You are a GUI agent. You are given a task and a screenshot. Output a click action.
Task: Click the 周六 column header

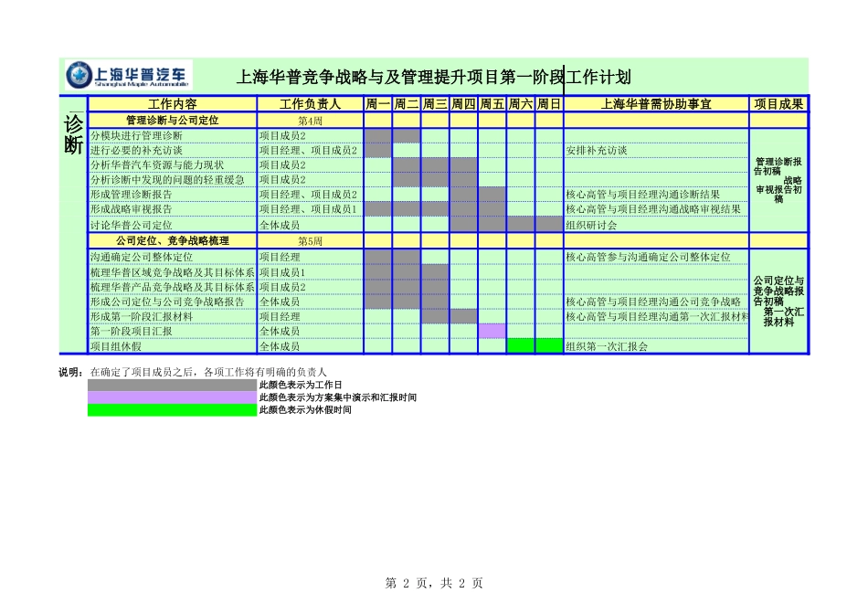[x=521, y=103]
